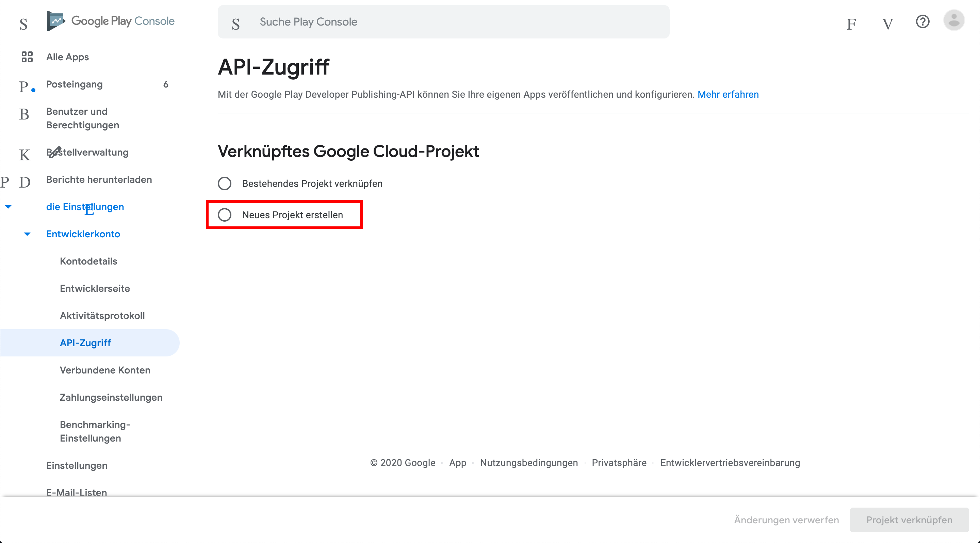The image size is (980, 543).
Task: Open Alle Apps in sidebar
Action: point(67,57)
